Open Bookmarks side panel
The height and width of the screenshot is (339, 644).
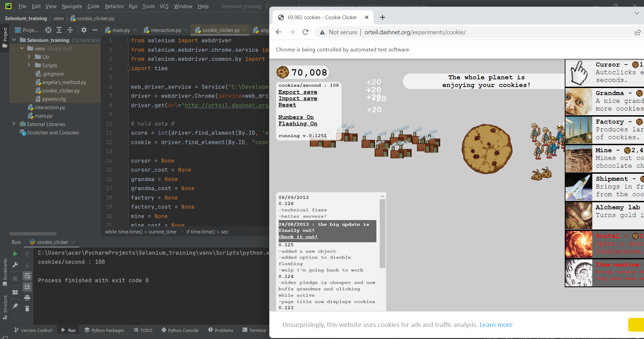tap(5, 272)
